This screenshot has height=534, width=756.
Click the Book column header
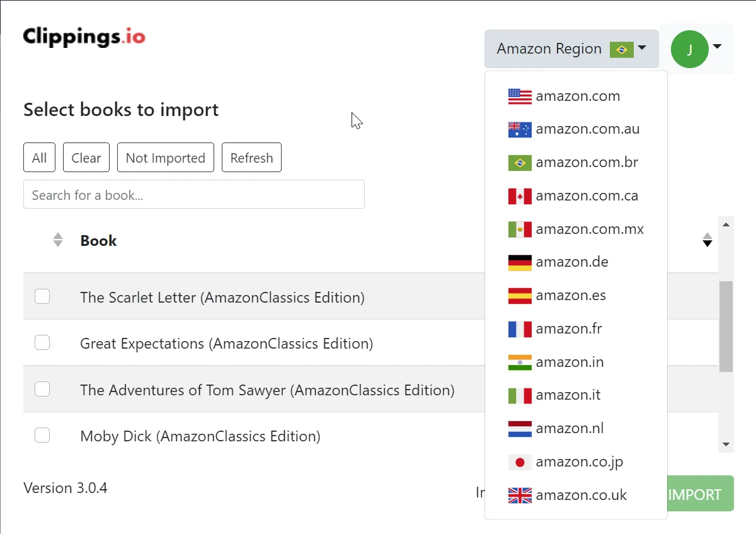pyautogui.click(x=98, y=241)
